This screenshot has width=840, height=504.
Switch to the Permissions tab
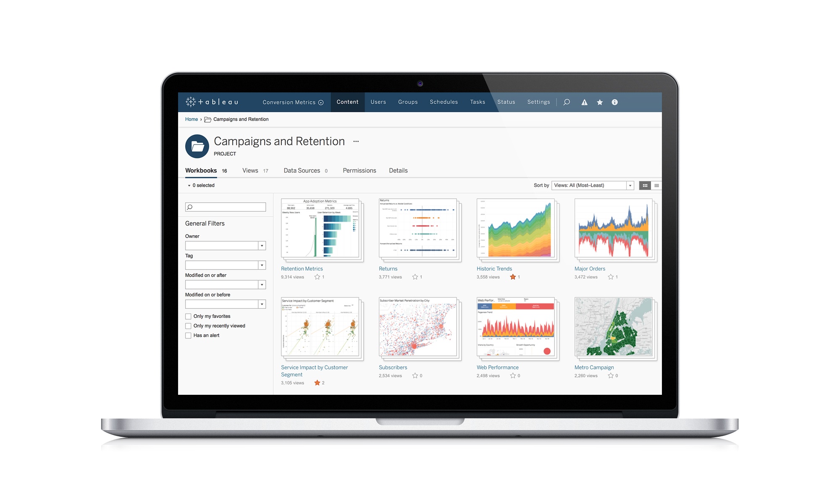pyautogui.click(x=358, y=171)
